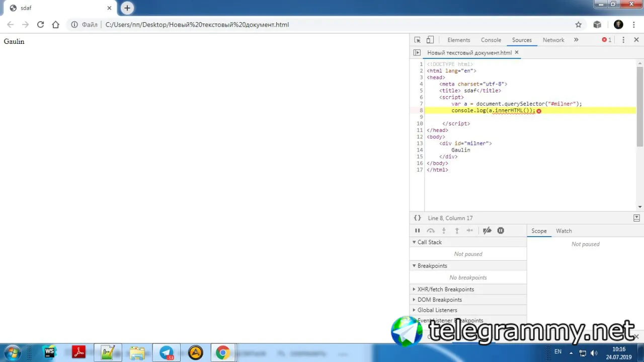Toggle pause on exceptions icon

click(x=501, y=231)
